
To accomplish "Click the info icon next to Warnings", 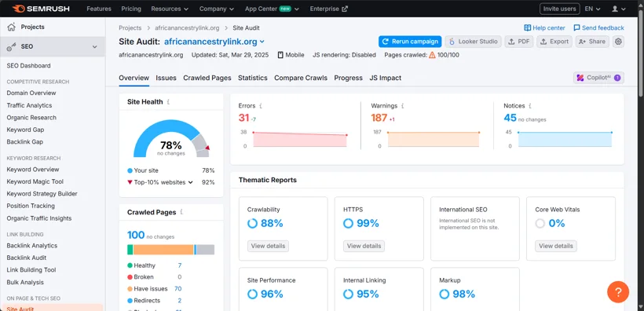I will pos(402,106).
